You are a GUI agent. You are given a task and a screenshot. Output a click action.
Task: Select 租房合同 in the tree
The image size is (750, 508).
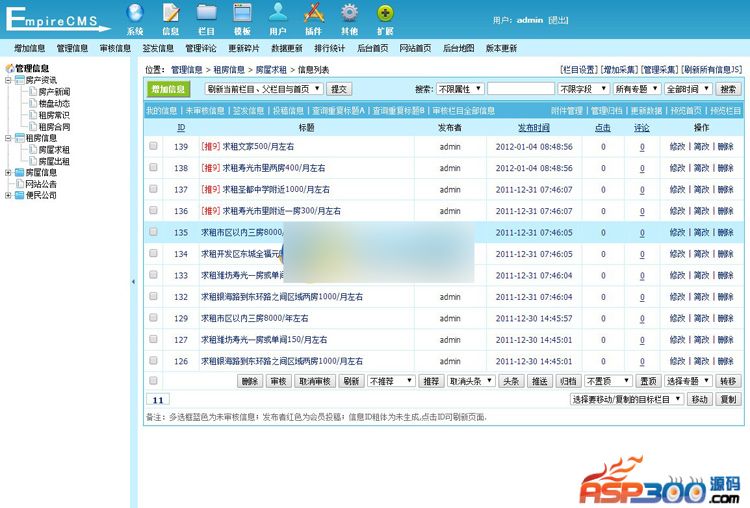click(x=54, y=127)
